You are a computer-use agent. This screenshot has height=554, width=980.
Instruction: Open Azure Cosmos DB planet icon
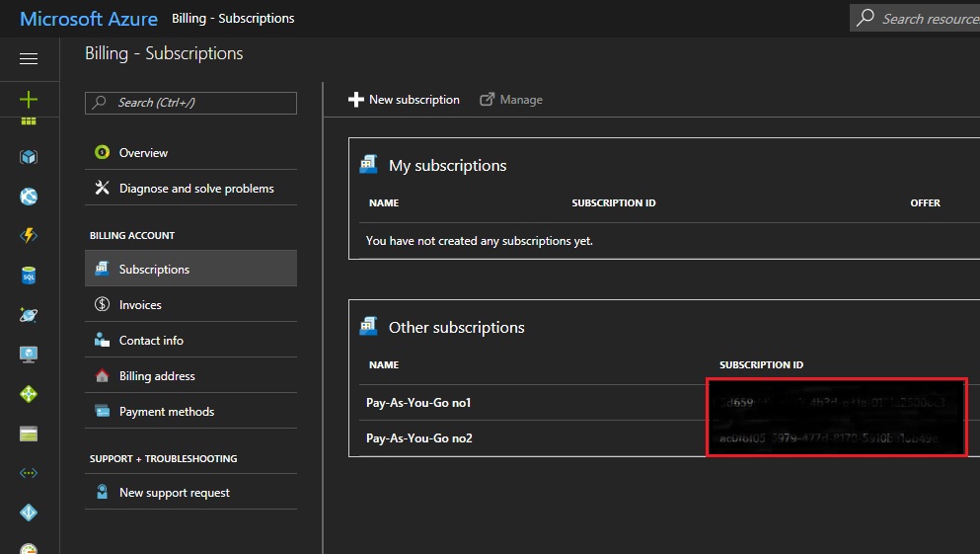(29, 315)
